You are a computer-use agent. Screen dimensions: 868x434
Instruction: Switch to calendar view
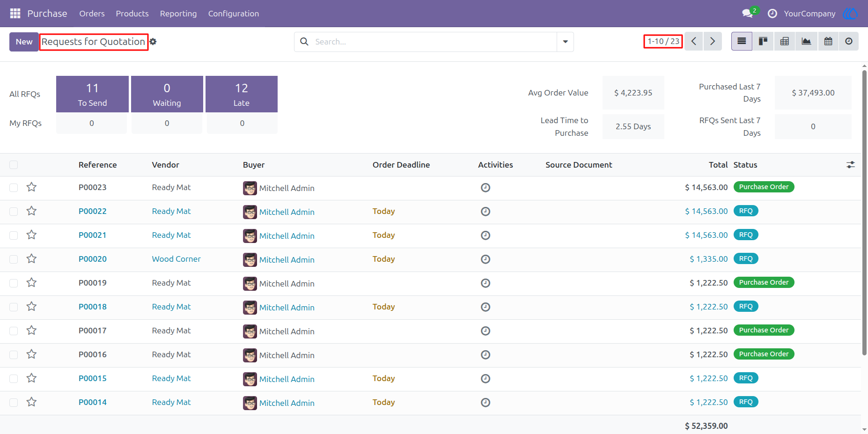click(828, 41)
